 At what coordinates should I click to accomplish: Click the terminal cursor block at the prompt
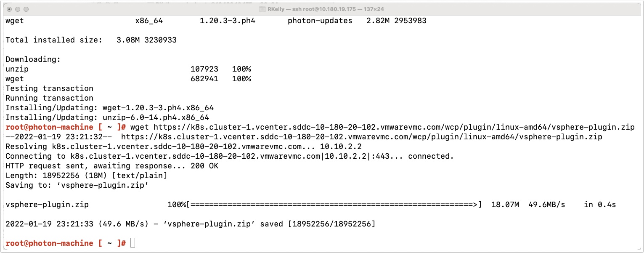click(x=133, y=243)
